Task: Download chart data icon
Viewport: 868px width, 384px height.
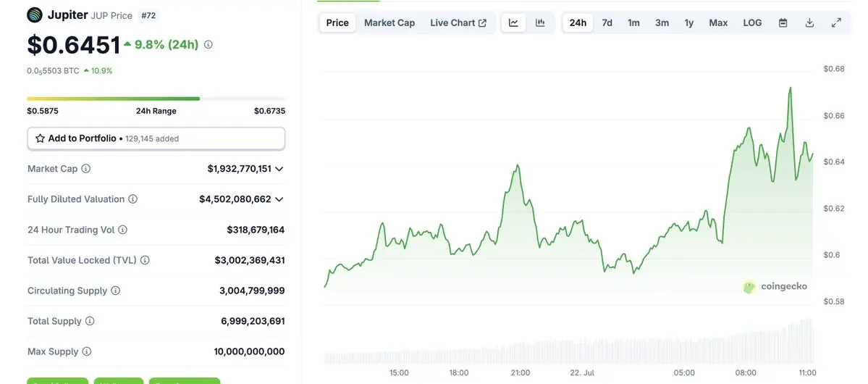Action: pyautogui.click(x=809, y=22)
